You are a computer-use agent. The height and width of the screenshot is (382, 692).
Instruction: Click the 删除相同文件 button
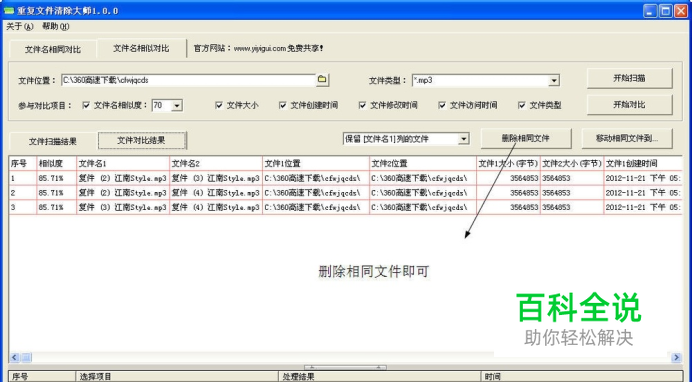click(526, 139)
